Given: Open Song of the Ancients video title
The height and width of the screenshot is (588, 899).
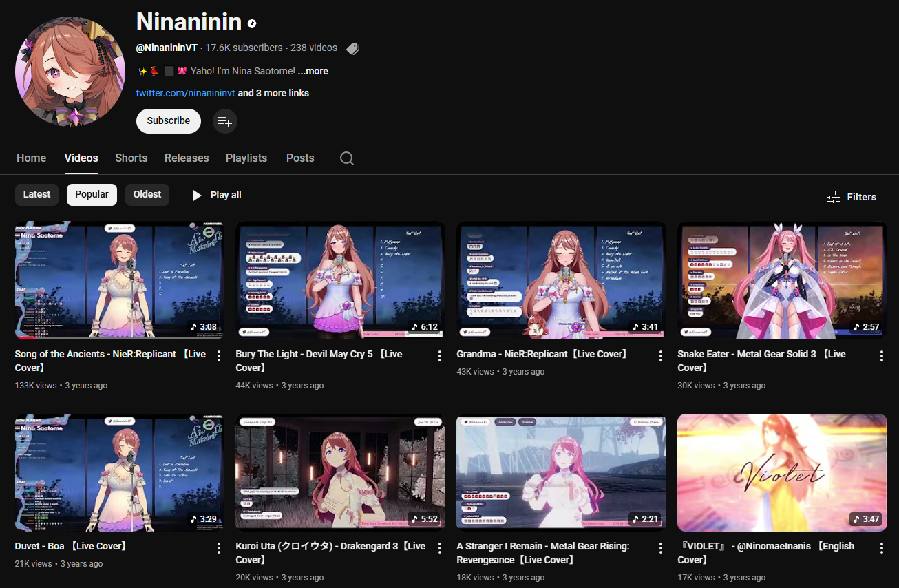Looking at the screenshot, I should [111, 361].
